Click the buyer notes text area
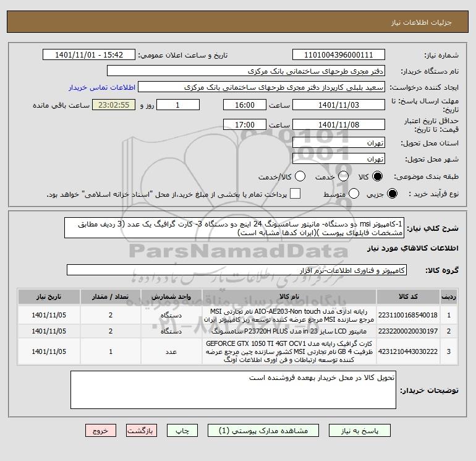 233,390
